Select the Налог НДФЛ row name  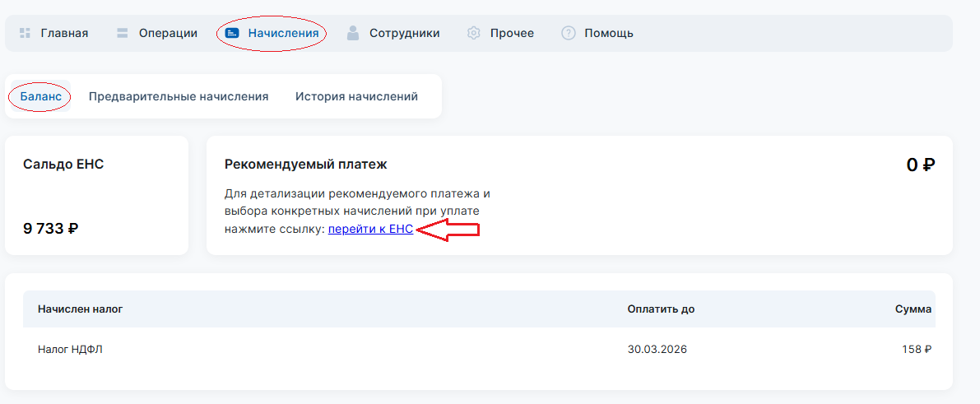click(x=70, y=350)
